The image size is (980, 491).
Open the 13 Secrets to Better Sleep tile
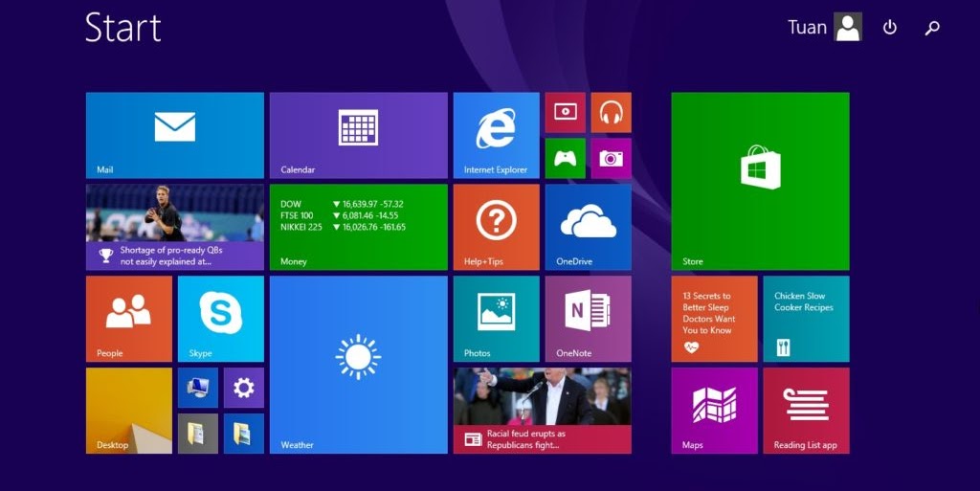click(714, 320)
